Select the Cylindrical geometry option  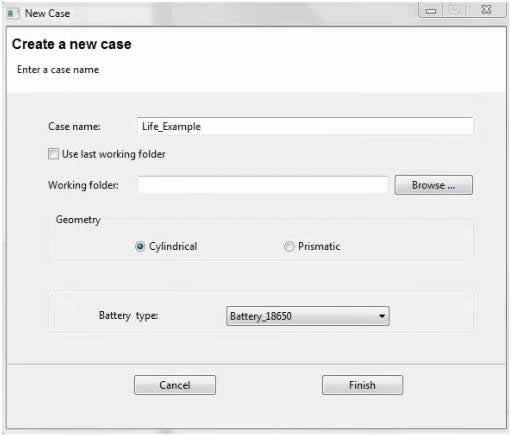coord(140,246)
